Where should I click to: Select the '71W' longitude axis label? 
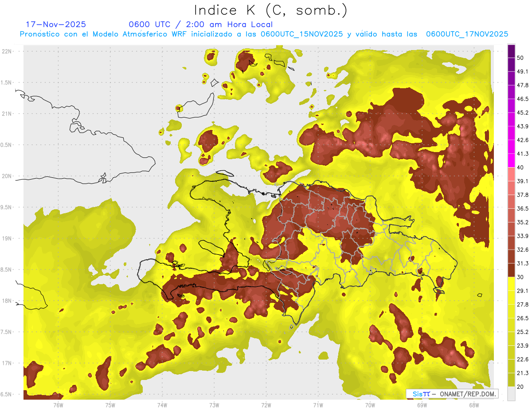318,405
